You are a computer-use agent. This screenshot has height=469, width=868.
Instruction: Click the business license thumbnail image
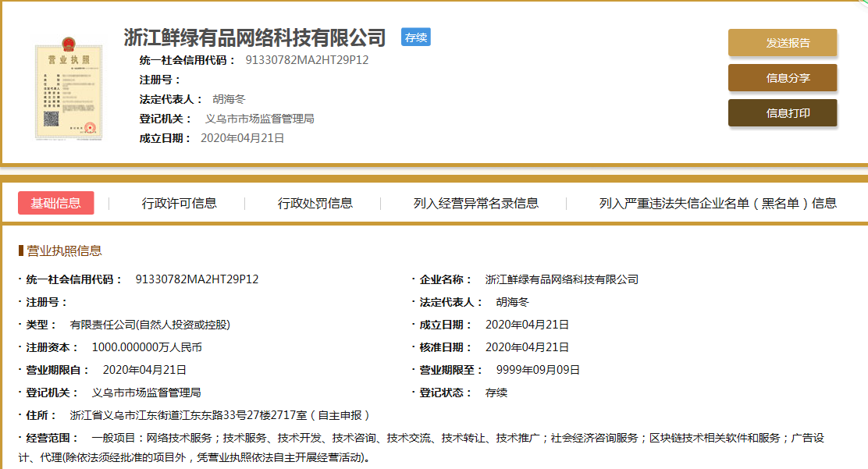69,86
